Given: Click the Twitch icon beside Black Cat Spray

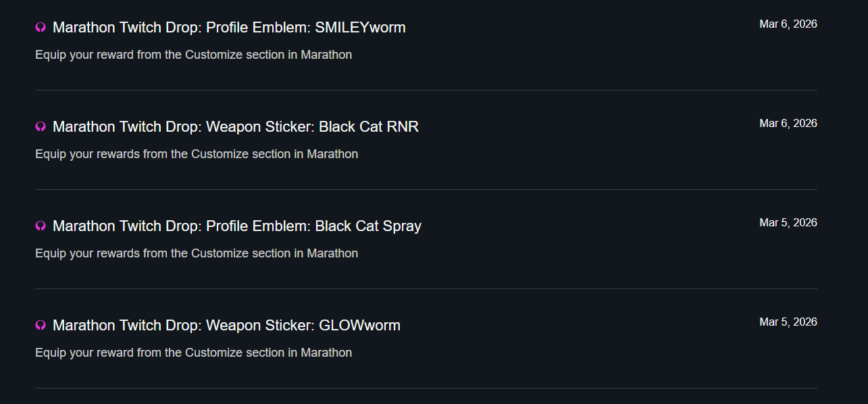Looking at the screenshot, I should (x=41, y=226).
